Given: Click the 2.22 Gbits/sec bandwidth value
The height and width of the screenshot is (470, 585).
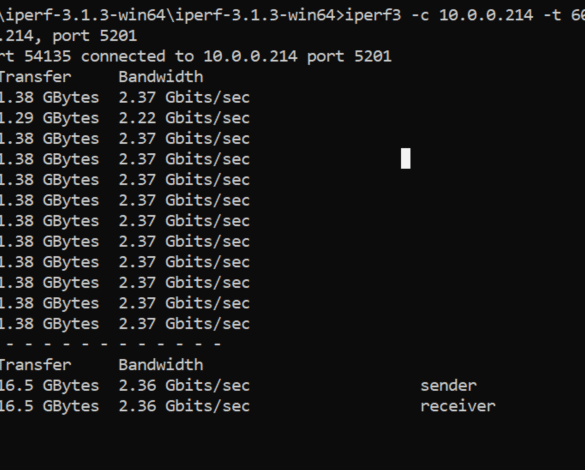Looking at the screenshot, I should tap(184, 118).
